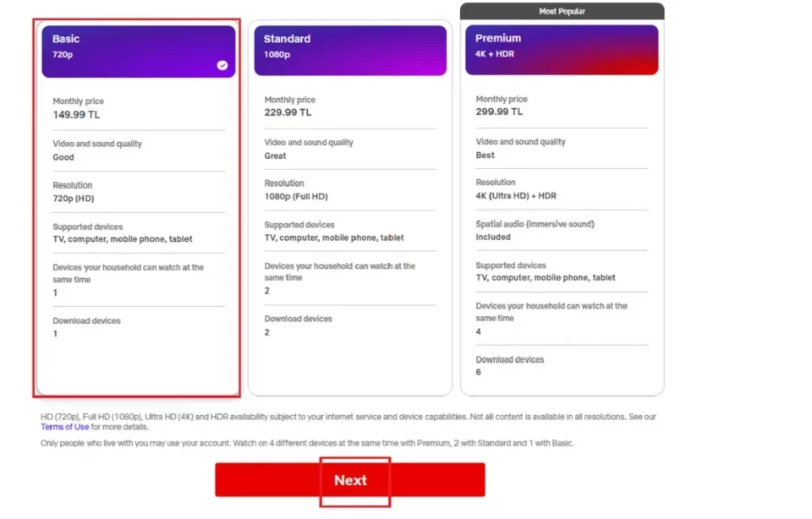Click Spatial audio Included row in Premium
This screenshot has height=519, width=812.
click(562, 230)
